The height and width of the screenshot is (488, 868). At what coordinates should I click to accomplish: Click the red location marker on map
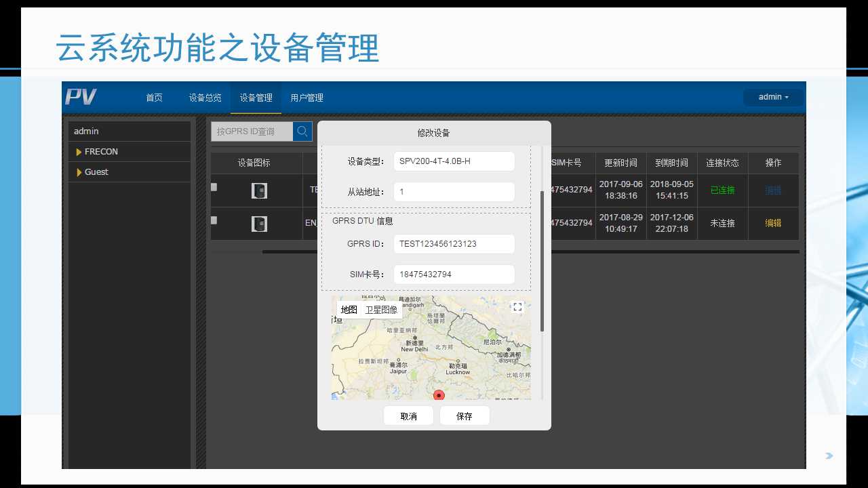pyautogui.click(x=439, y=395)
